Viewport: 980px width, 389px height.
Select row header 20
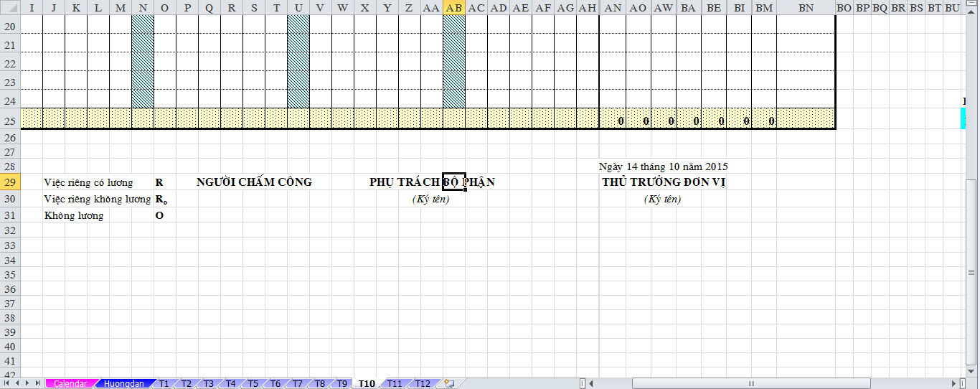(x=10, y=26)
